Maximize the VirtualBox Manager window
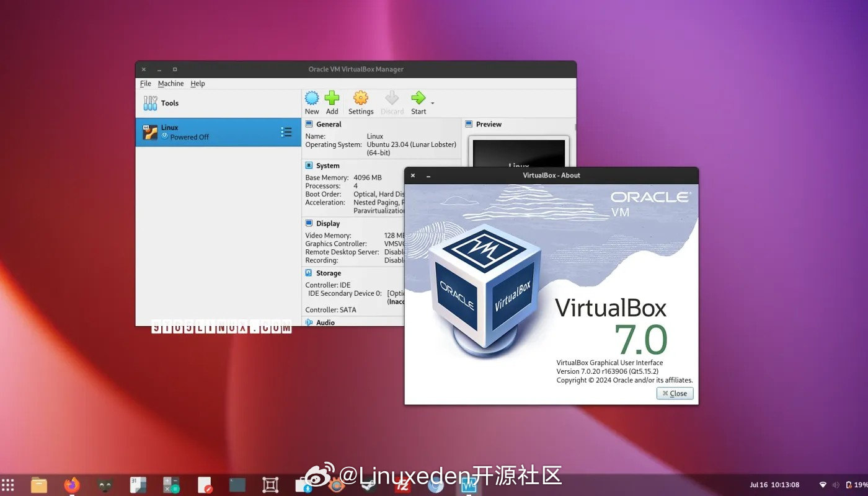868x496 pixels. [175, 69]
